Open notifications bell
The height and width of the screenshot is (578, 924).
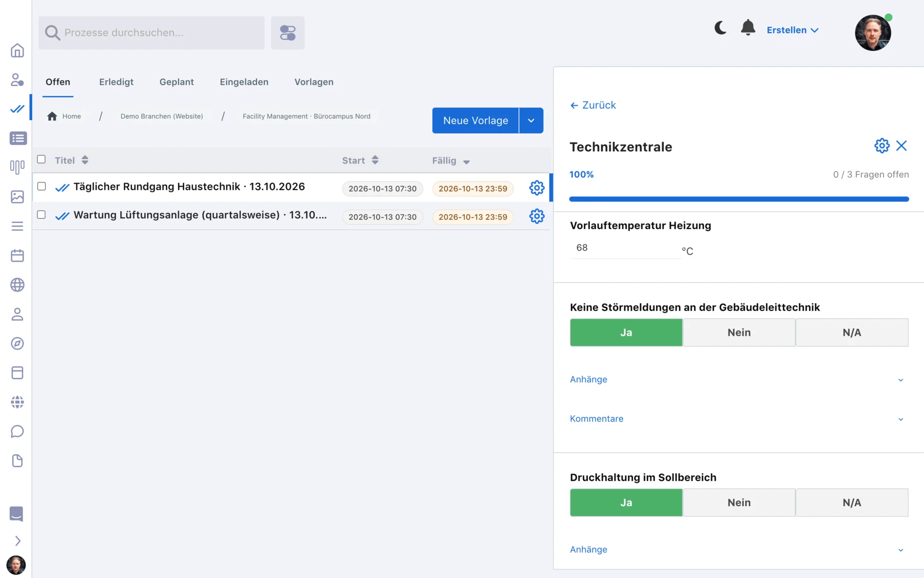point(748,28)
